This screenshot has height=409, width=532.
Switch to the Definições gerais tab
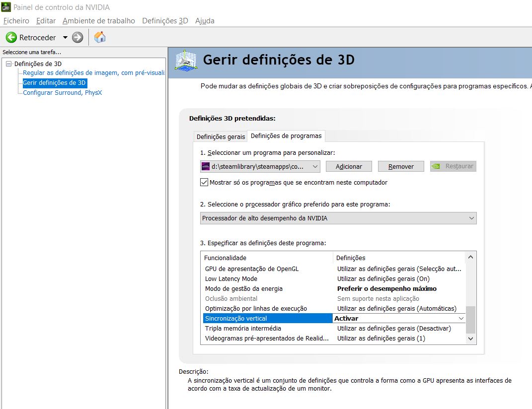point(221,136)
